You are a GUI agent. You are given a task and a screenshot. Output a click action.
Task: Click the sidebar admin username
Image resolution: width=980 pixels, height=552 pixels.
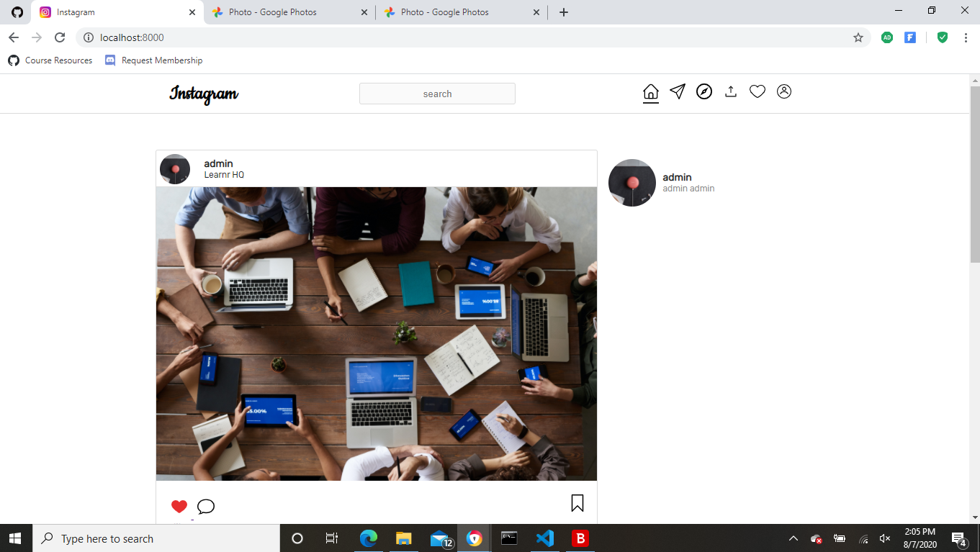click(x=677, y=177)
